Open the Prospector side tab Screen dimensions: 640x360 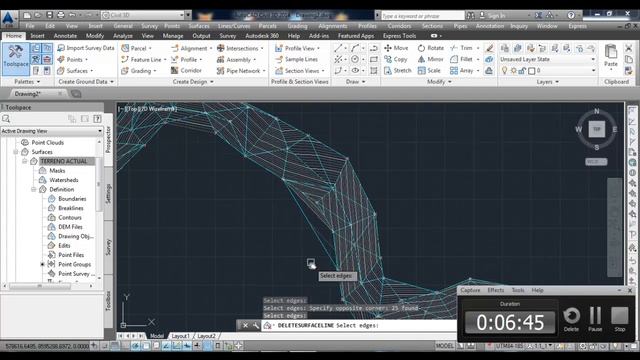109,140
